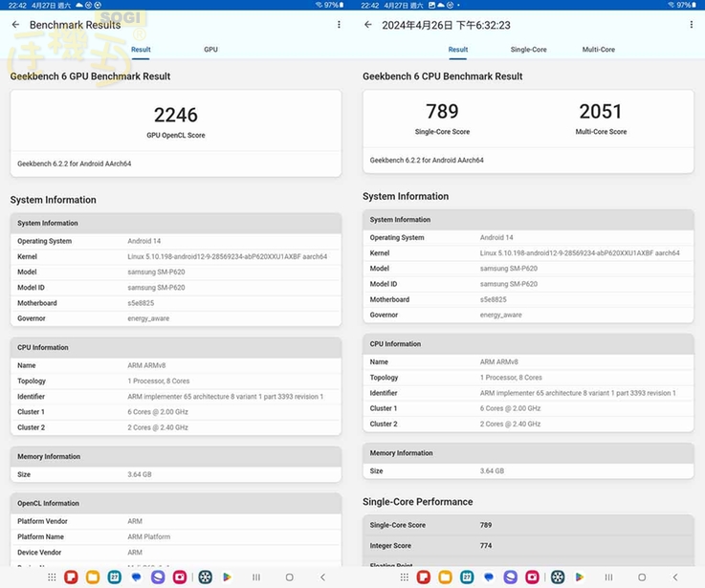Open My Files from left GPU screen taskbar

coord(93,577)
